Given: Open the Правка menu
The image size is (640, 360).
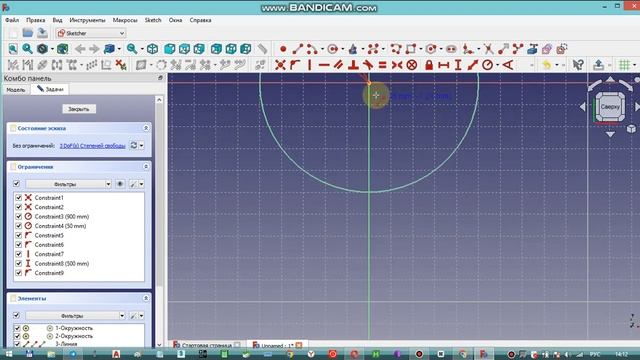Looking at the screenshot, I should tap(36, 20).
